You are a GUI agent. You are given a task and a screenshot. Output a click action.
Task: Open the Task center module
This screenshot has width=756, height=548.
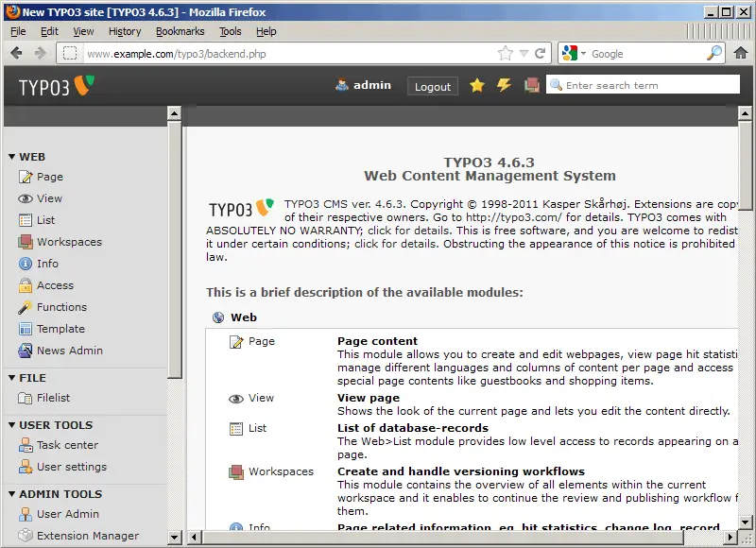(59, 445)
